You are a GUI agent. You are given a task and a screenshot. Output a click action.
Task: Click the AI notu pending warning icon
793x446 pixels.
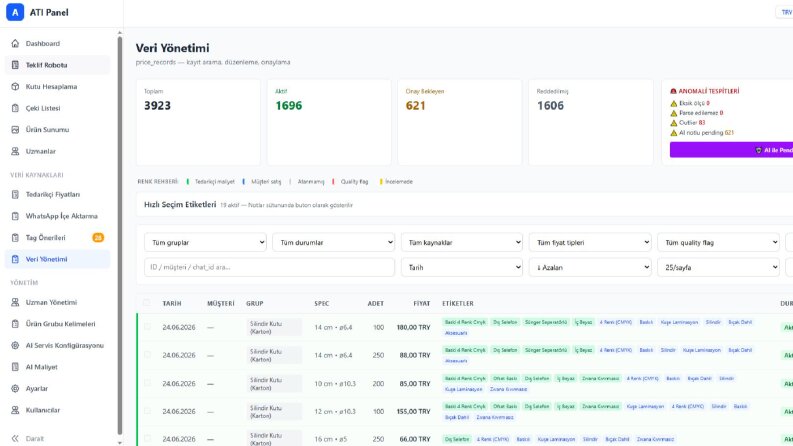point(674,132)
